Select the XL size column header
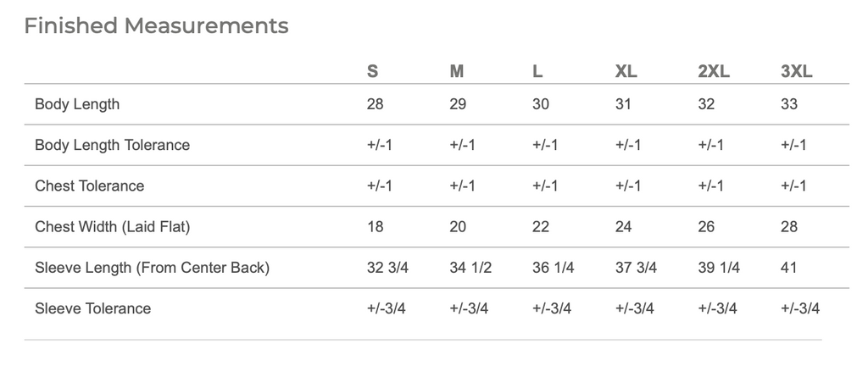Screen dimensions: 868x366 coord(626,71)
